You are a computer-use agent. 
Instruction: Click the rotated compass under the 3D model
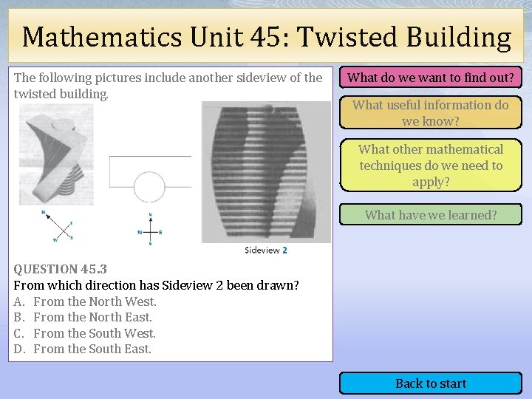[58, 226]
